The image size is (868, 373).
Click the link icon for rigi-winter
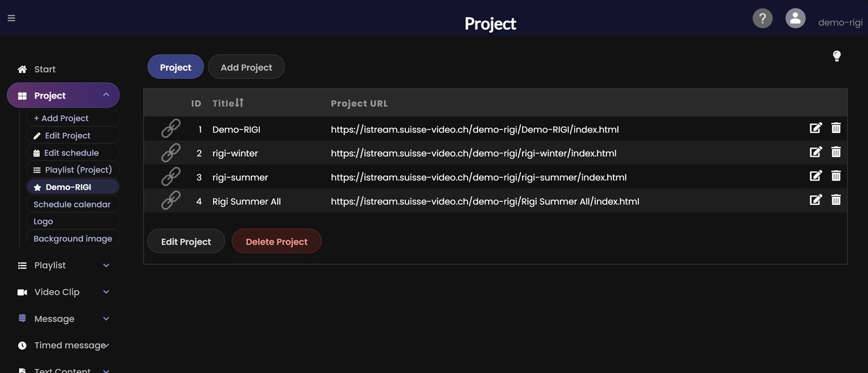point(171,152)
